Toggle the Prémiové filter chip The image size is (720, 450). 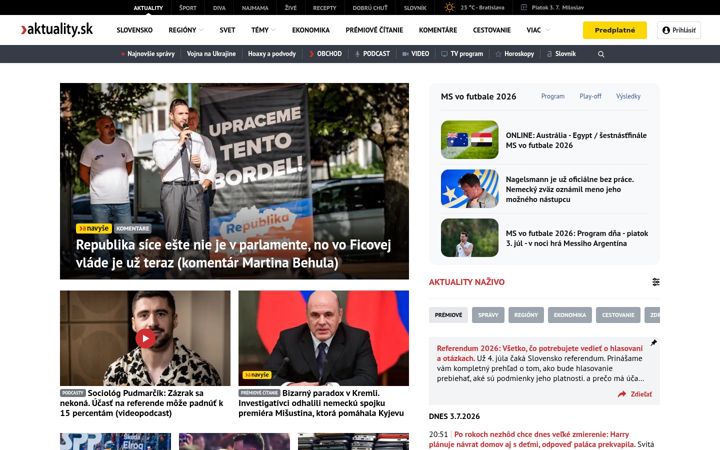point(448,315)
